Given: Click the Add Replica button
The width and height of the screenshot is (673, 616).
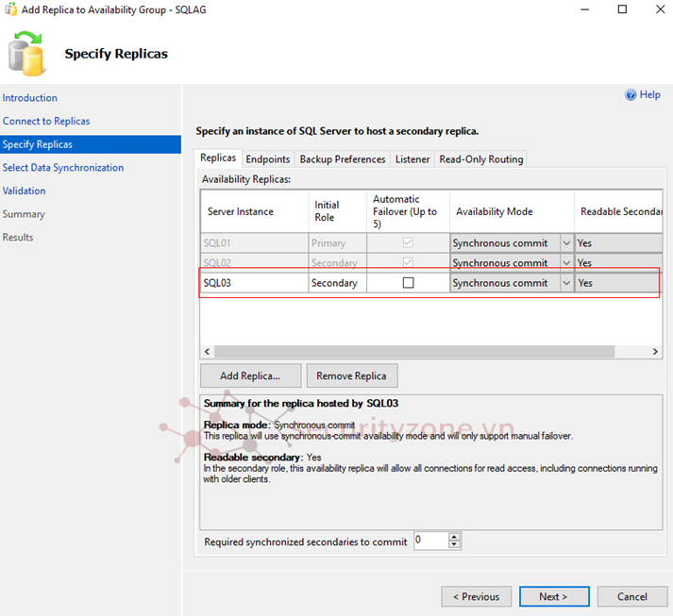Looking at the screenshot, I should 250,375.
